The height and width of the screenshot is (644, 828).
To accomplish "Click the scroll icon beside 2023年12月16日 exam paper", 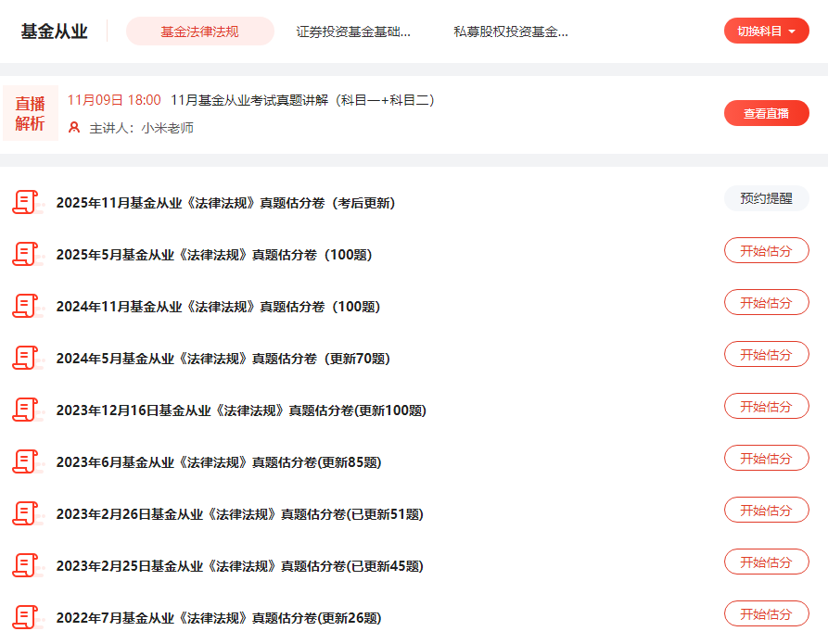I will point(26,410).
